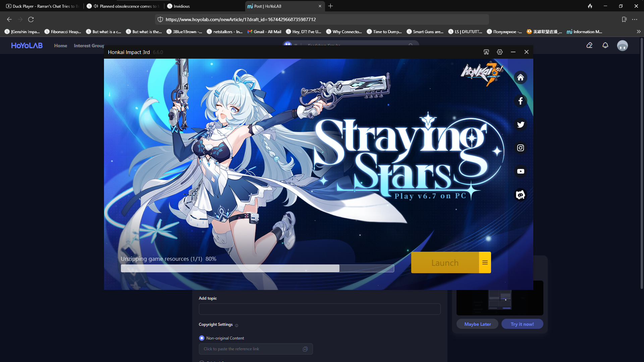Select the home icon in the launcher sidebar
This screenshot has height=362, width=644.
click(521, 77)
